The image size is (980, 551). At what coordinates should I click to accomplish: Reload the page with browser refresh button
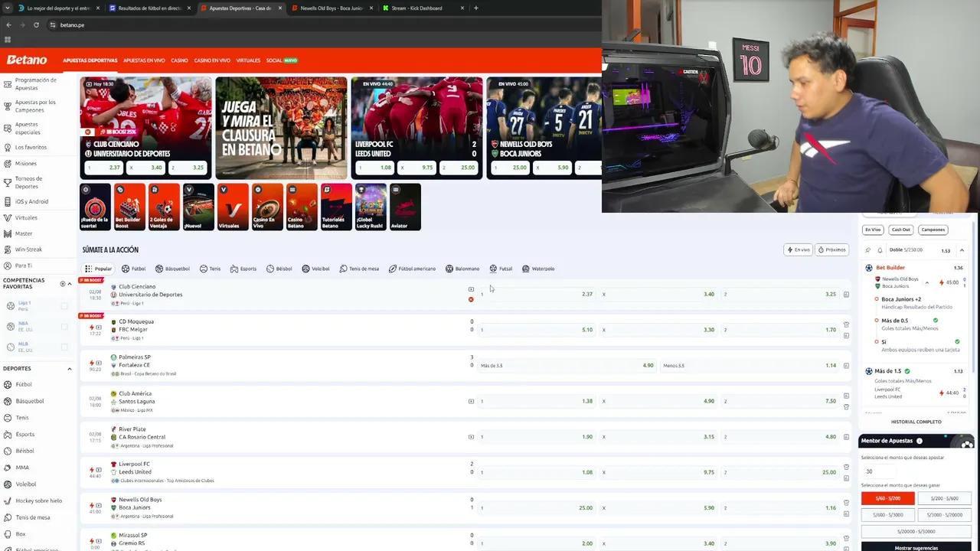pyautogui.click(x=36, y=25)
